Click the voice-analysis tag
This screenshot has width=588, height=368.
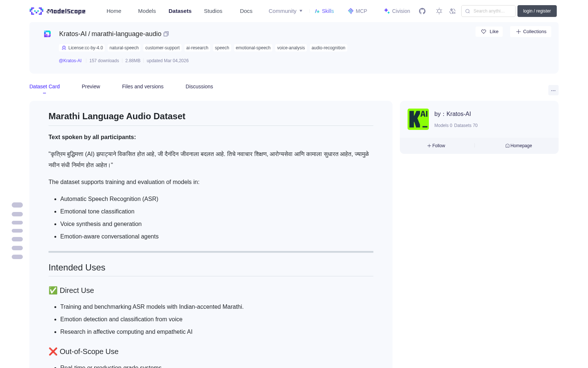click(291, 48)
